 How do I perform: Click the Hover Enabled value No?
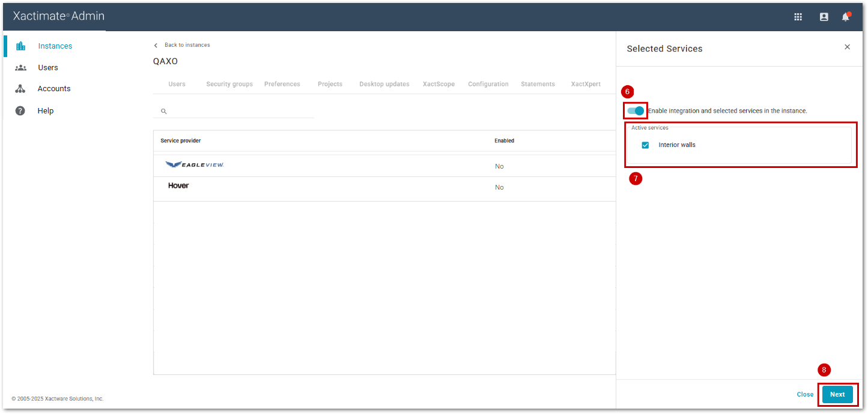(499, 188)
